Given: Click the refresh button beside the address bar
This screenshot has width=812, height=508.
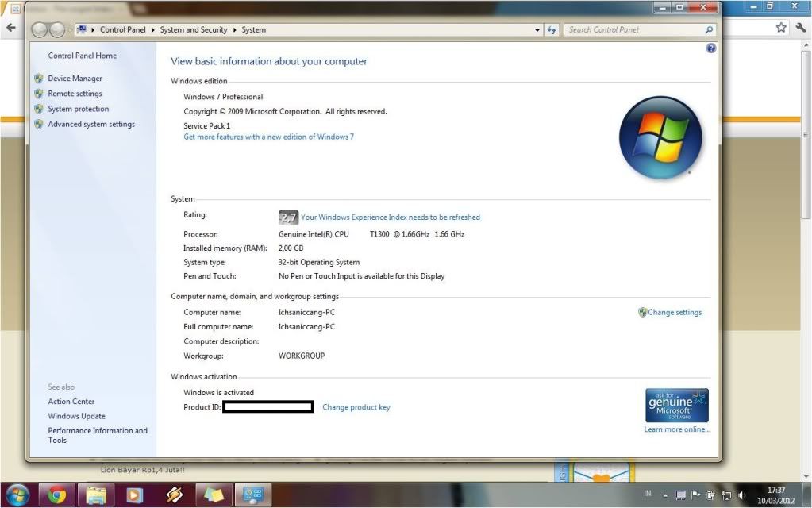Looking at the screenshot, I should click(x=552, y=30).
